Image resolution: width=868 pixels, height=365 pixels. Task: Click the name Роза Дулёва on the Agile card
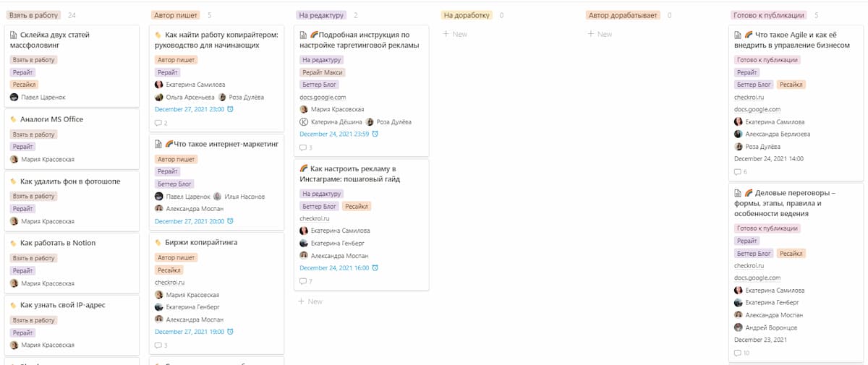click(x=762, y=147)
